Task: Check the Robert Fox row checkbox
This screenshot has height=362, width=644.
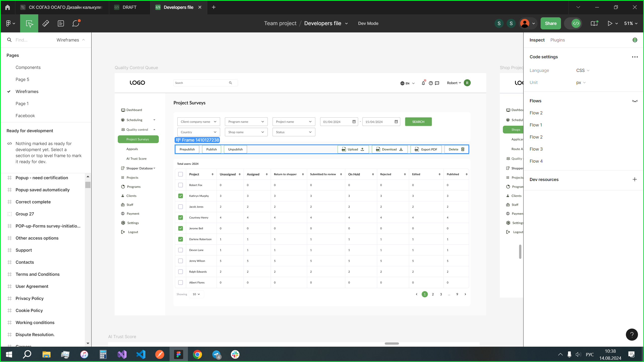Action: (180, 185)
